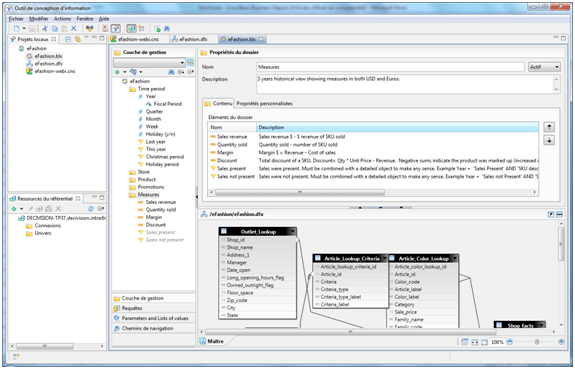Viewport: 575px width, 369px height.
Task: Select the Maître view tab
Action: click(x=212, y=341)
